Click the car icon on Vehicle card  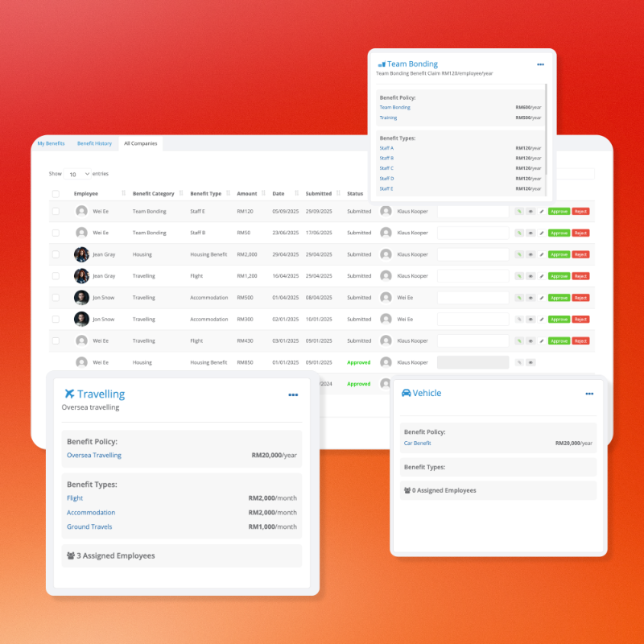coord(407,393)
